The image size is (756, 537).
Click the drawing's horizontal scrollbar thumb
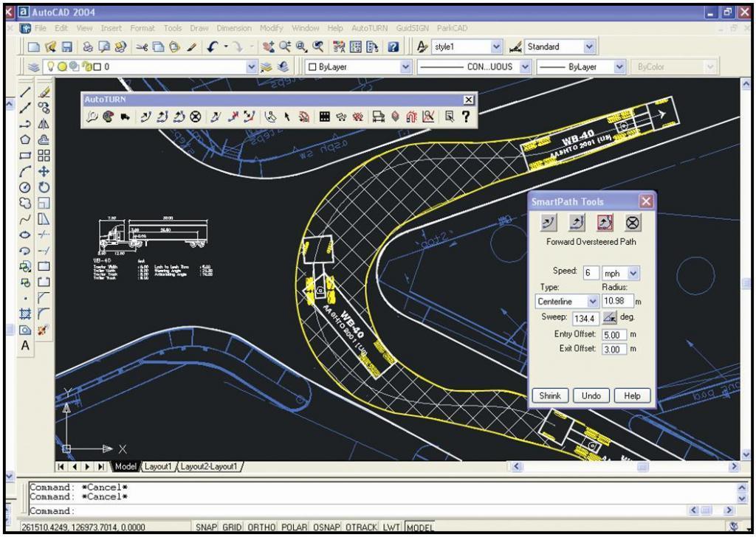pyautogui.click(x=643, y=466)
